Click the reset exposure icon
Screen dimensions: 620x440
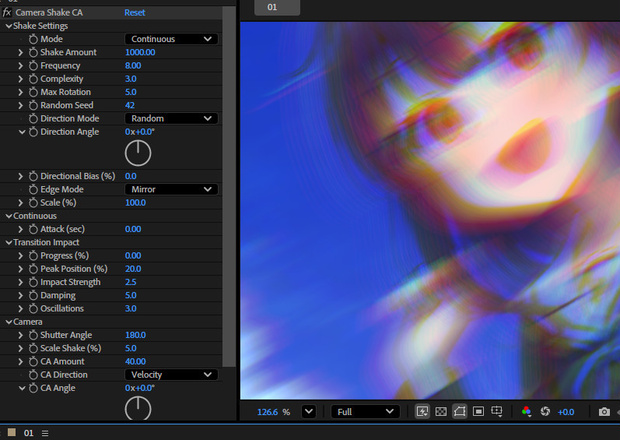coord(545,412)
